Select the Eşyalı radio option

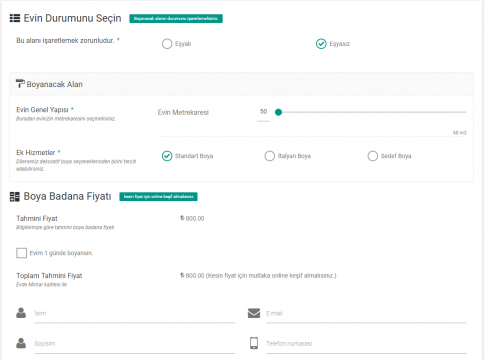coord(167,44)
